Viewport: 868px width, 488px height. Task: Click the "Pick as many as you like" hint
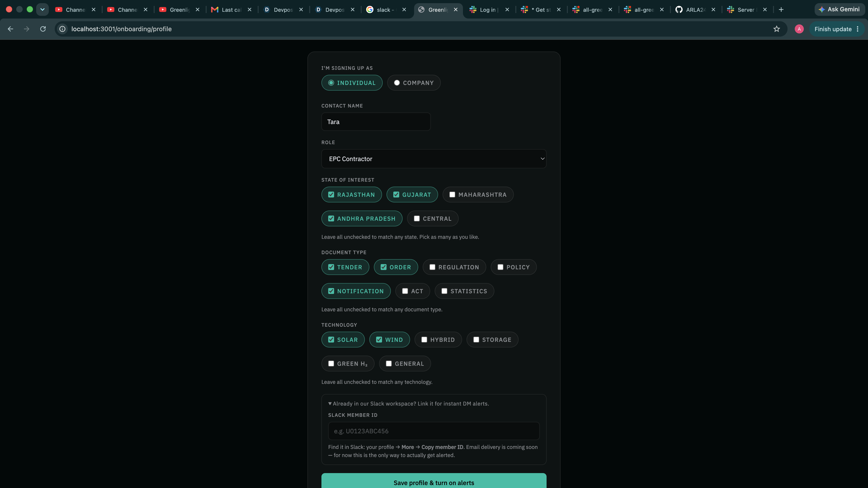(x=449, y=237)
